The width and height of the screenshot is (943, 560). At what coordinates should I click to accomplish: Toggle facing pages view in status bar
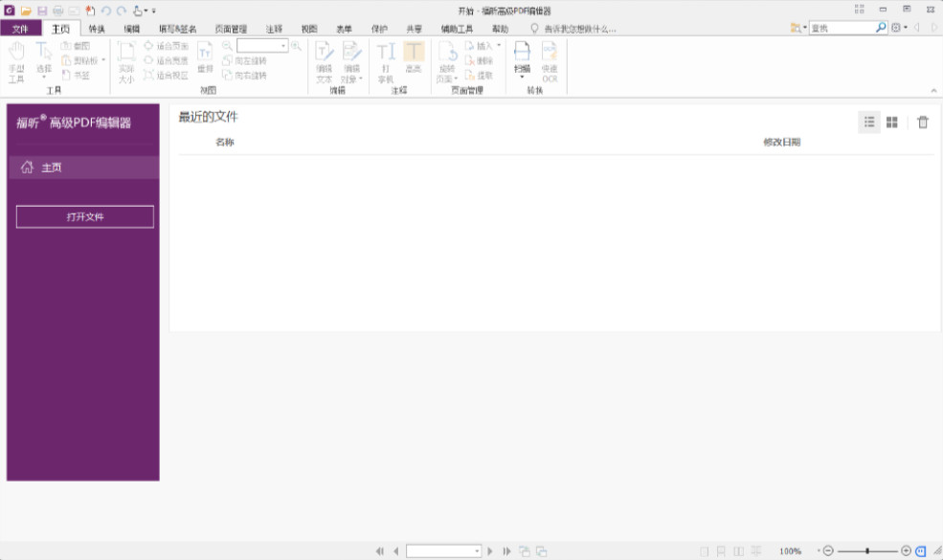738,551
